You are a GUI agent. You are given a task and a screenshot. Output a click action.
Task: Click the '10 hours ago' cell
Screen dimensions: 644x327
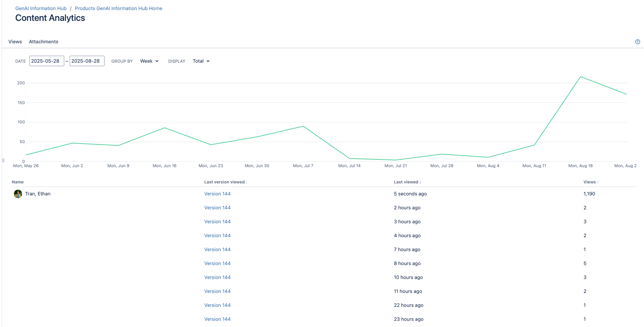[408, 277]
